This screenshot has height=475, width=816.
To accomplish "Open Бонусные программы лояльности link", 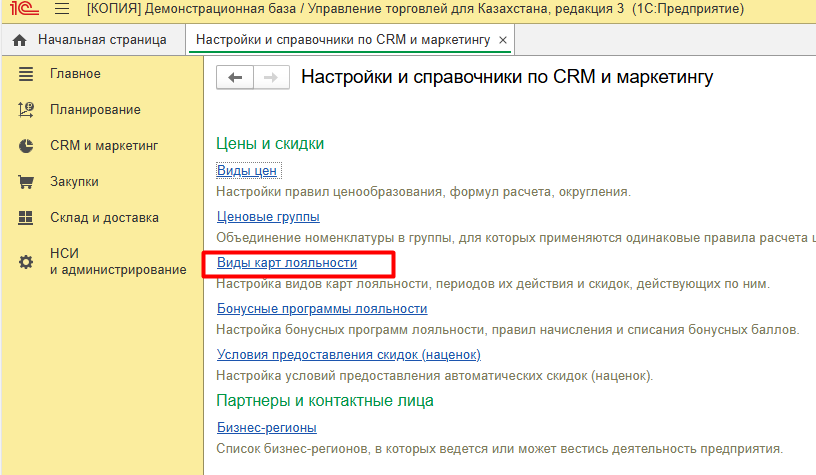I will pos(322,309).
